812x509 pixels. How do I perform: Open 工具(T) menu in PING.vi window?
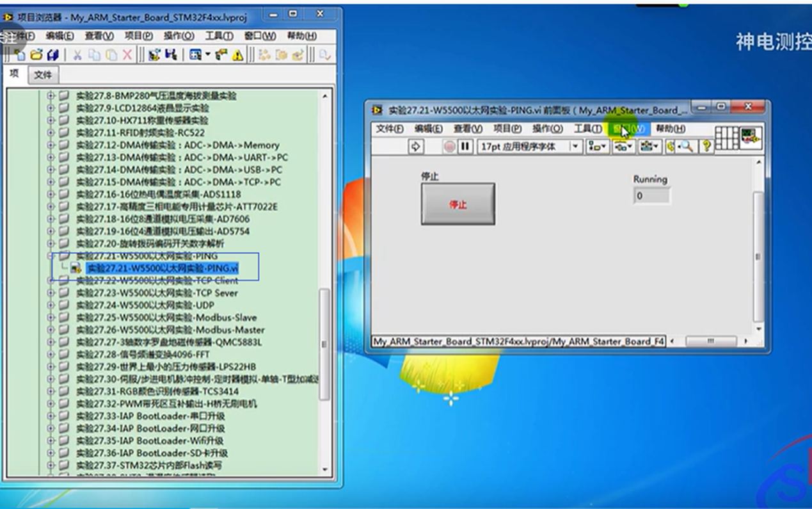(x=587, y=129)
